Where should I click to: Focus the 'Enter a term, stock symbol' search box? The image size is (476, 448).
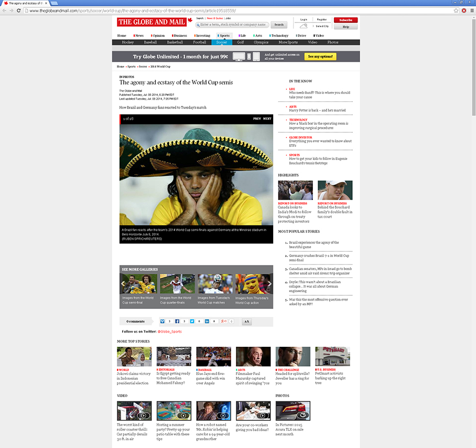[233, 25]
